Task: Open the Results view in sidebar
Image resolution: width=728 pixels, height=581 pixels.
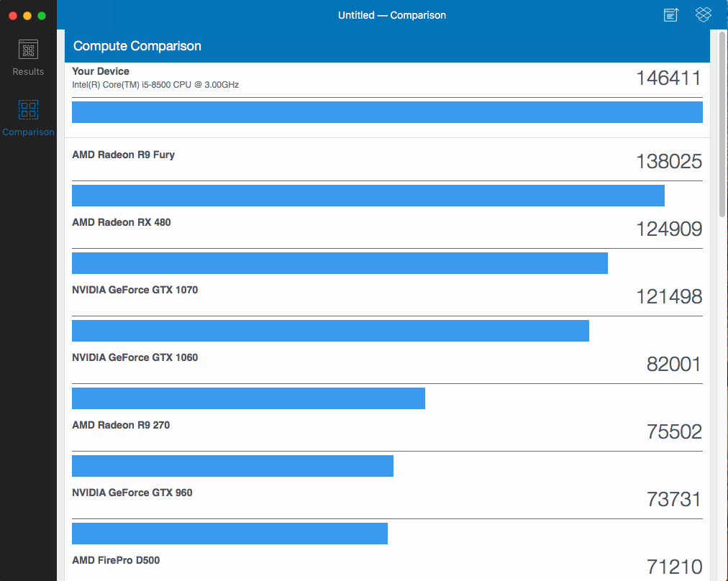Action: click(28, 58)
